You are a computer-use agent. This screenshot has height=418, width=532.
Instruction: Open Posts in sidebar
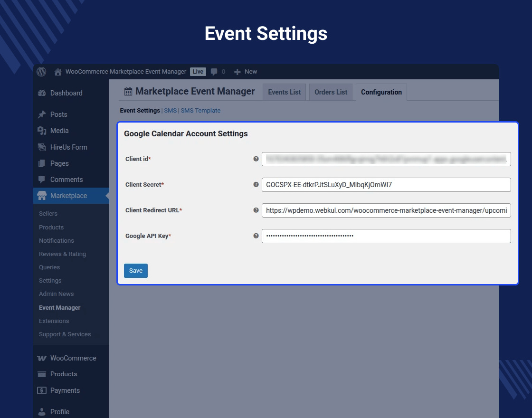59,114
